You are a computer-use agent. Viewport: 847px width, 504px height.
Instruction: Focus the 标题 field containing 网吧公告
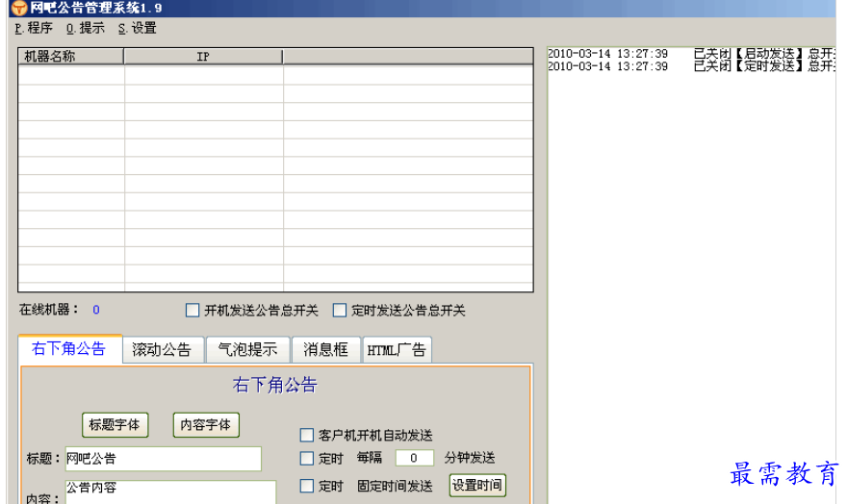point(163,459)
